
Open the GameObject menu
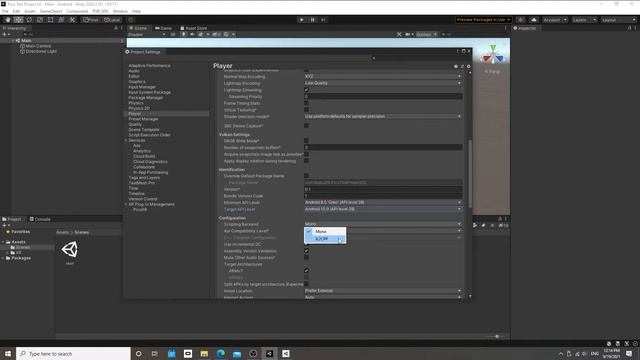51,11
